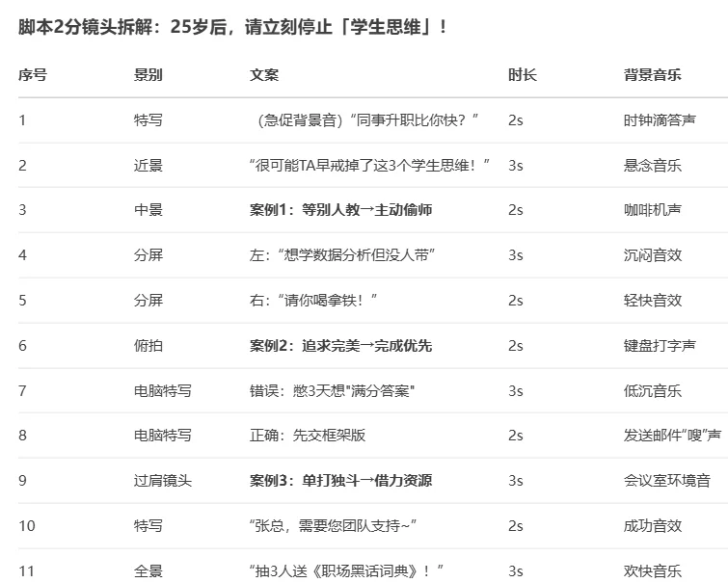The height and width of the screenshot is (583, 728).
Task: Click the '过肩镜头' shot type cell
Action: [x=163, y=480]
